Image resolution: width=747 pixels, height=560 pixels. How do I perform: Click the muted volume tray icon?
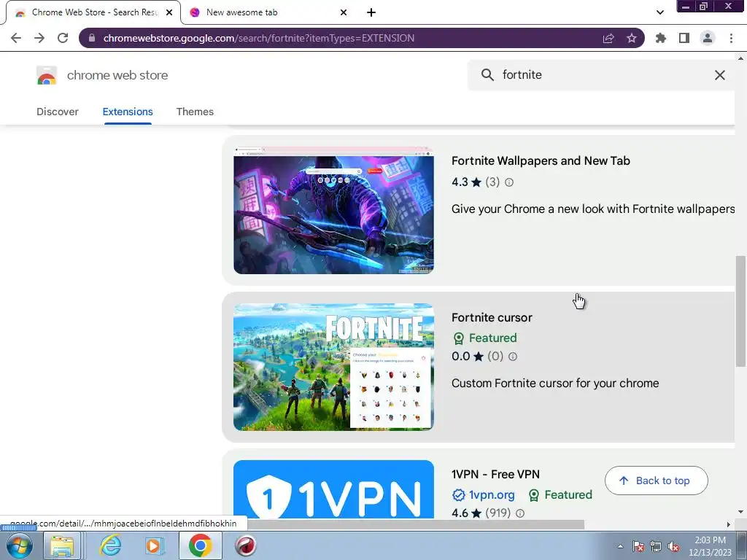[x=673, y=547]
